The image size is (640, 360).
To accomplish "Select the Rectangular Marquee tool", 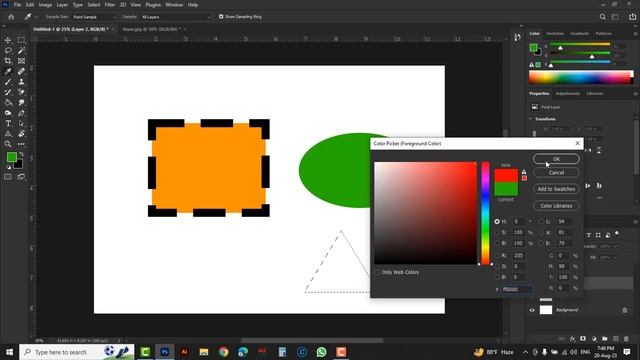I will pos(21,40).
